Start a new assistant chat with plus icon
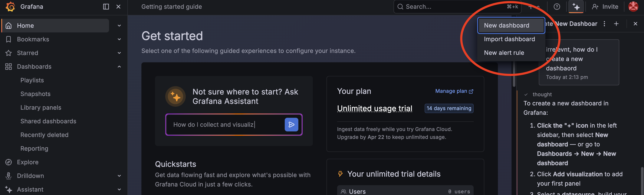 (616, 24)
